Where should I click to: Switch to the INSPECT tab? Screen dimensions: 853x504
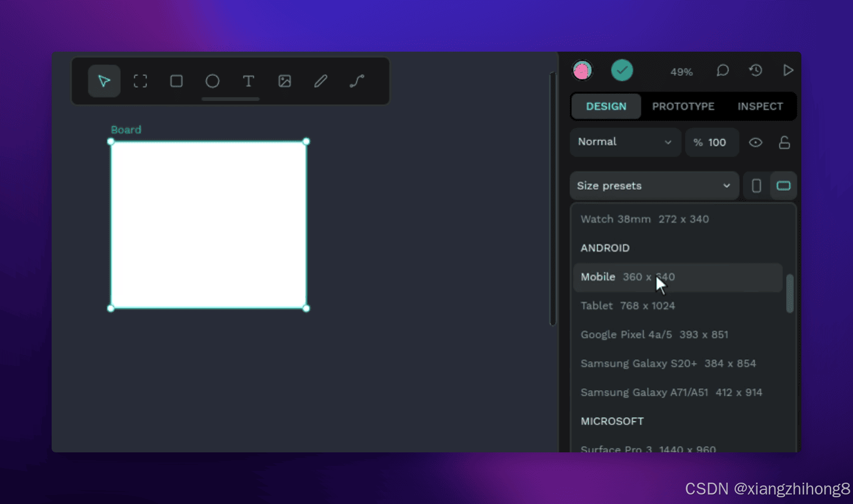click(x=760, y=107)
